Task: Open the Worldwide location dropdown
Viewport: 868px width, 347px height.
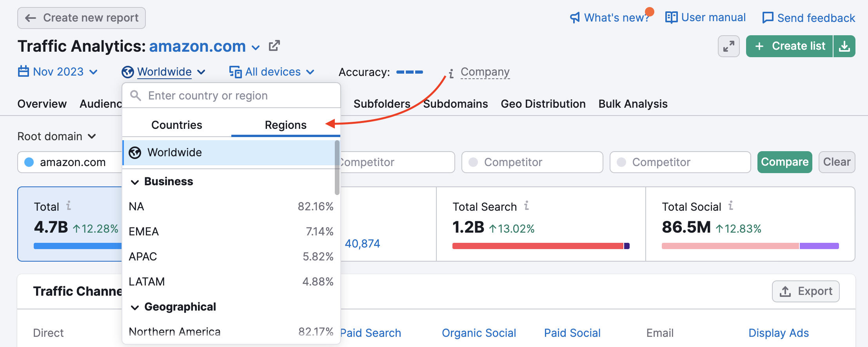Action: click(x=163, y=72)
